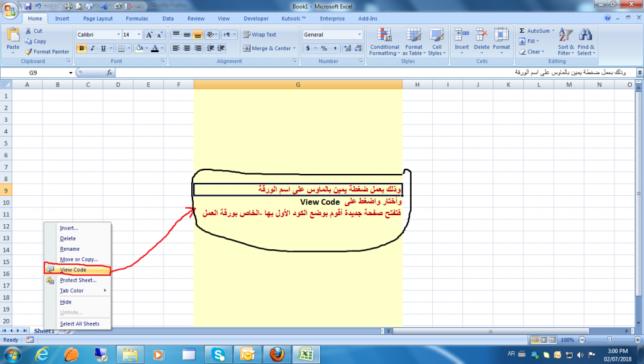The width and height of the screenshot is (644, 364).
Task: Toggle Align Text Left
Action: tap(176, 48)
